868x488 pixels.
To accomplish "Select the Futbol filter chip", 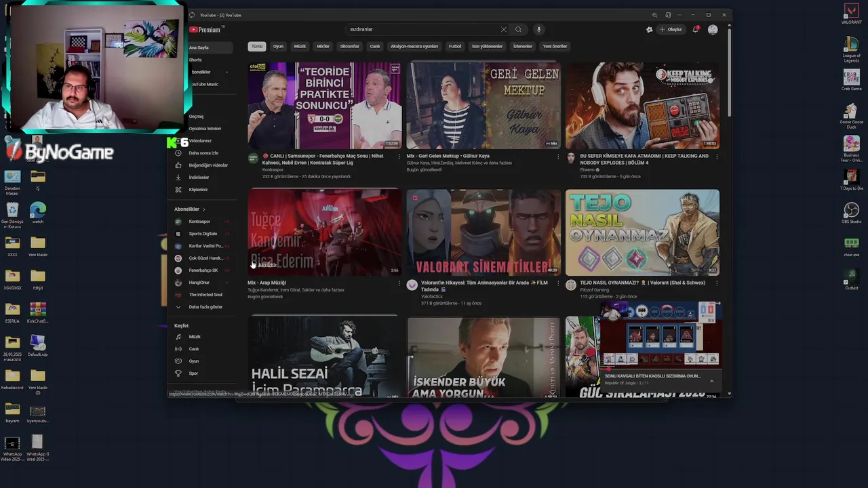I will coord(455,47).
